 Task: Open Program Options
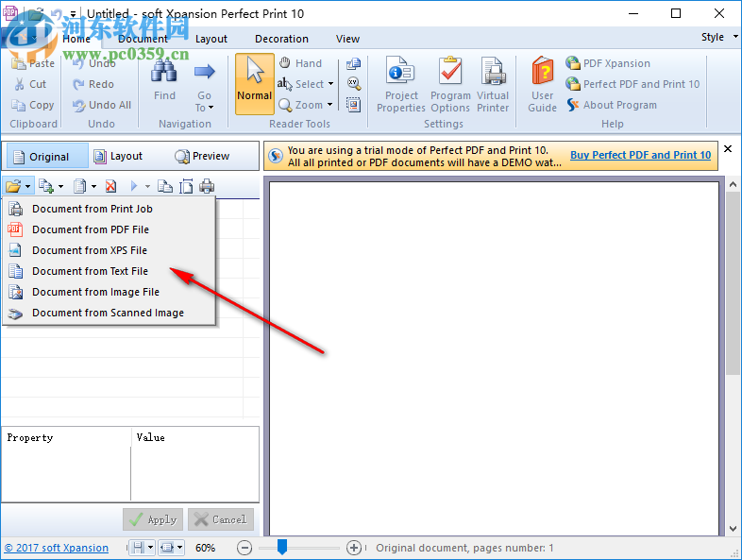(x=450, y=85)
